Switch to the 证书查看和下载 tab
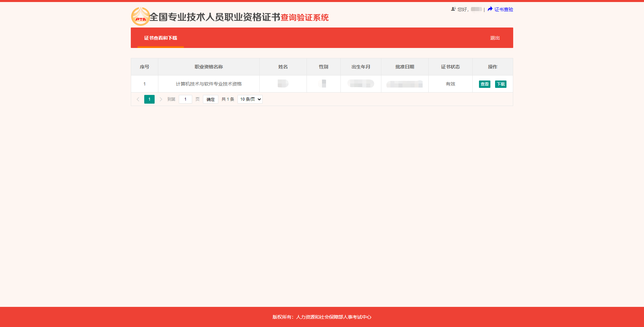The width and height of the screenshot is (644, 327). click(160, 38)
